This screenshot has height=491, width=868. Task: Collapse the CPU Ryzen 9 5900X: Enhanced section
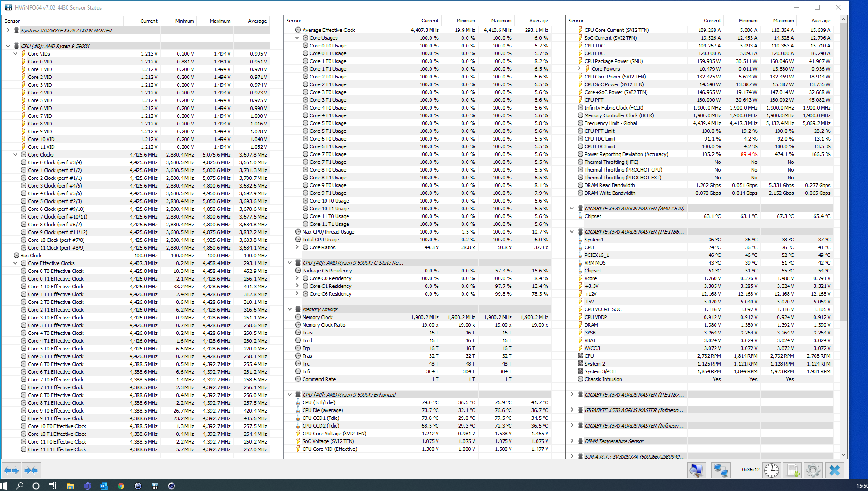[x=289, y=395]
